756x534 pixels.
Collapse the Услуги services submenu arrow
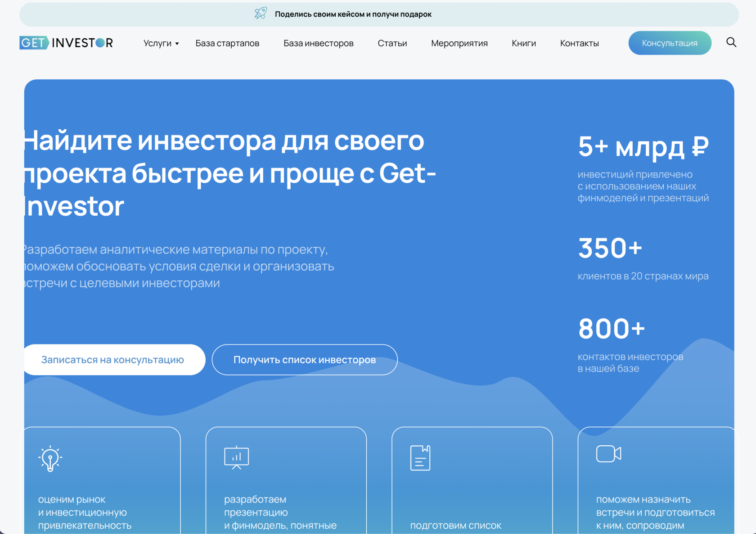(x=177, y=44)
